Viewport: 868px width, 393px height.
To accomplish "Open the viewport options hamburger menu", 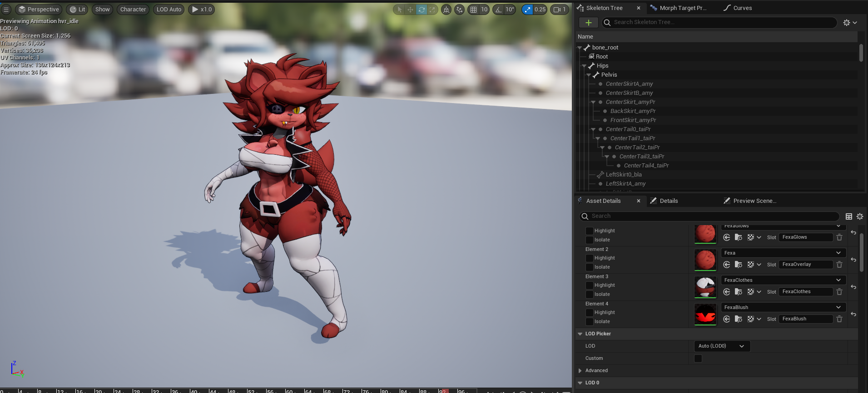I will [6, 10].
